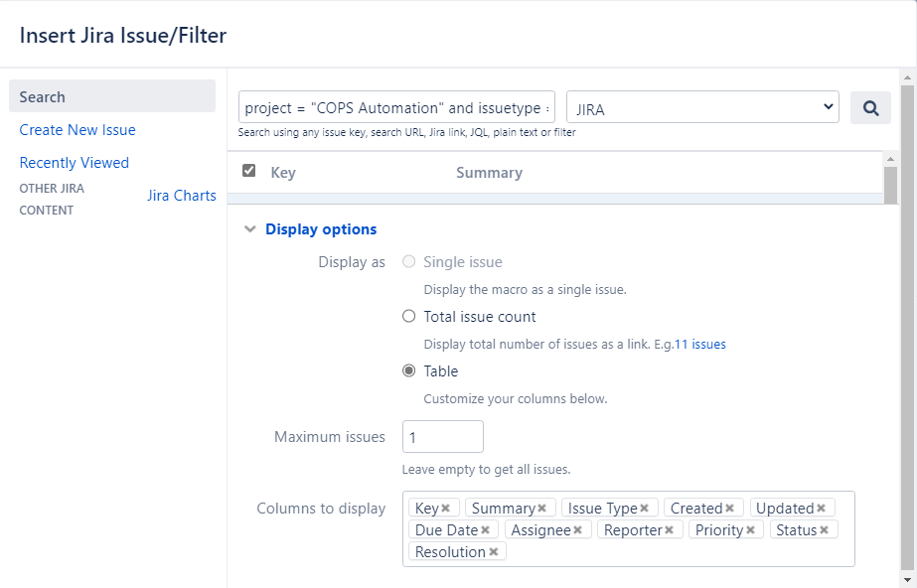Remove the Created column tag
The height and width of the screenshot is (588, 917).
(730, 509)
